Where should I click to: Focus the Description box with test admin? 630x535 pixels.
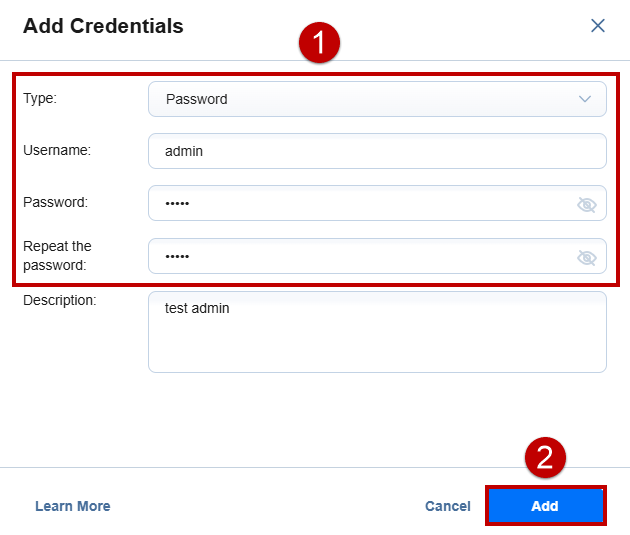coord(377,332)
